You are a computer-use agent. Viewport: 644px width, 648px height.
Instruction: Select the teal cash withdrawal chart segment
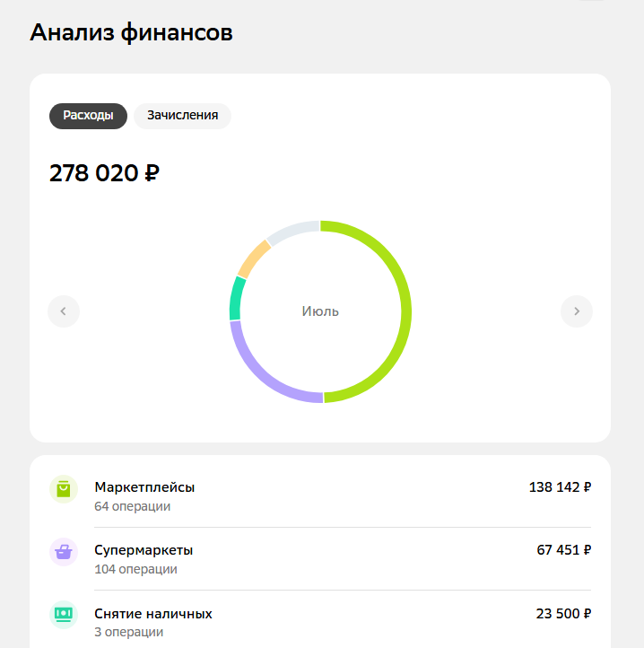click(x=236, y=298)
